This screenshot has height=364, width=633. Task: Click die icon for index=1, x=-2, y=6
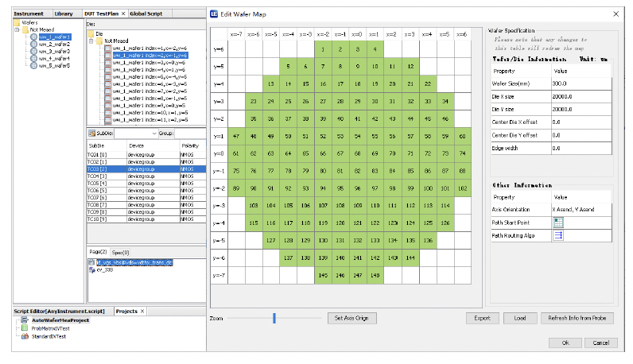pyautogui.click(x=108, y=48)
